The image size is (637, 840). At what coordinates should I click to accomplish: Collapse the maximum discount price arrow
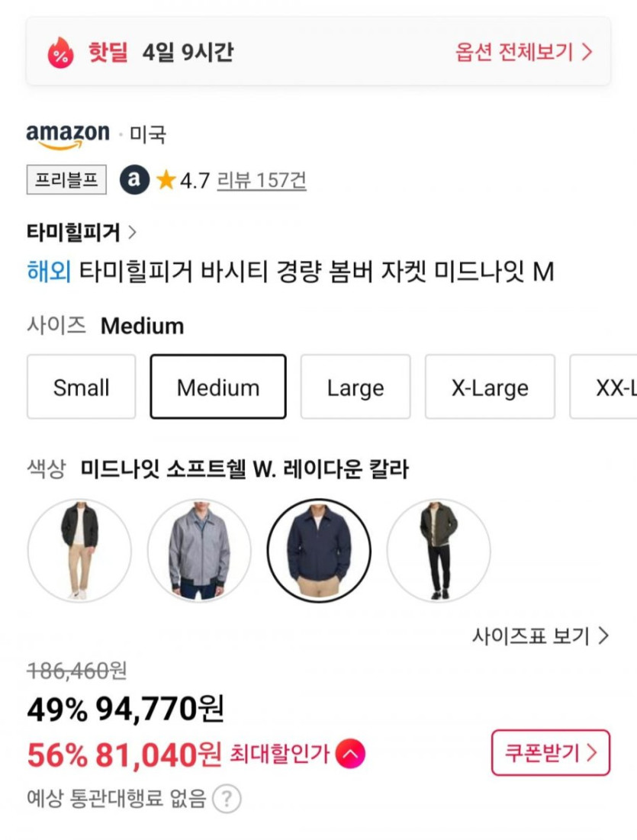coord(350,755)
